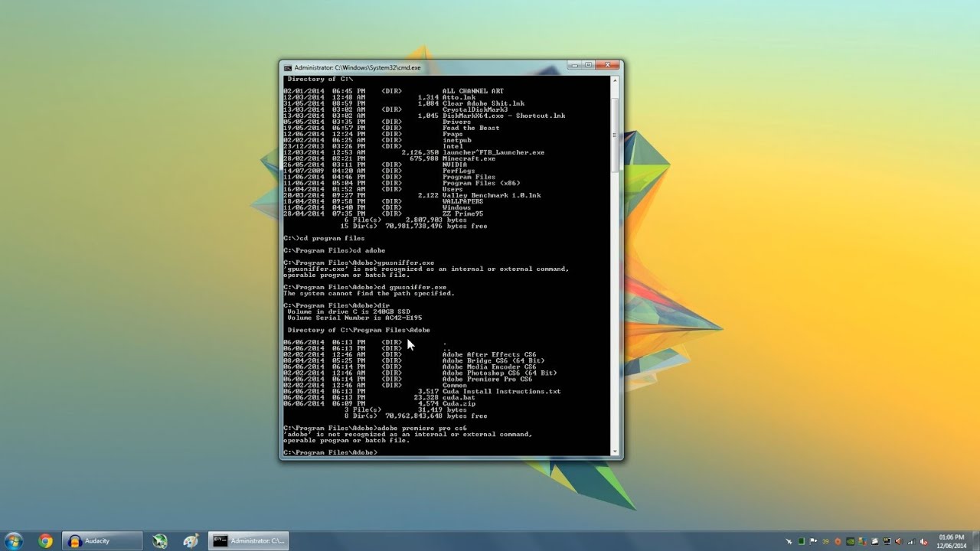Open the paint palette taskbar icon
Image resolution: width=980 pixels, height=551 pixels.
(x=191, y=541)
